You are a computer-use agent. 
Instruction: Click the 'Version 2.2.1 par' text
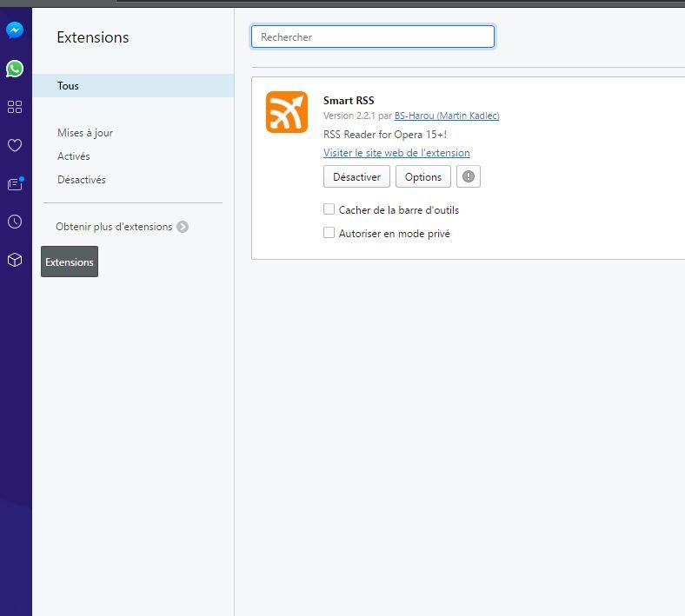pyautogui.click(x=357, y=116)
